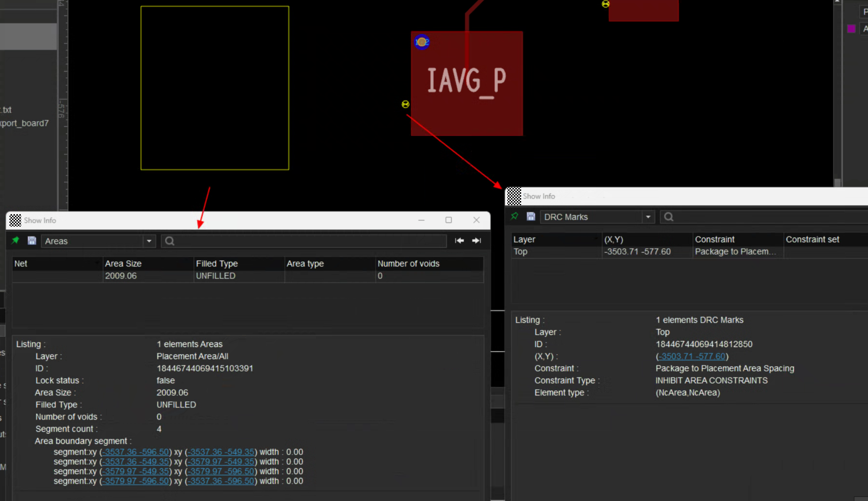The width and height of the screenshot is (868, 501).
Task: Click the yellow DRC marker left of IAVG_P pad
Action: pos(405,104)
